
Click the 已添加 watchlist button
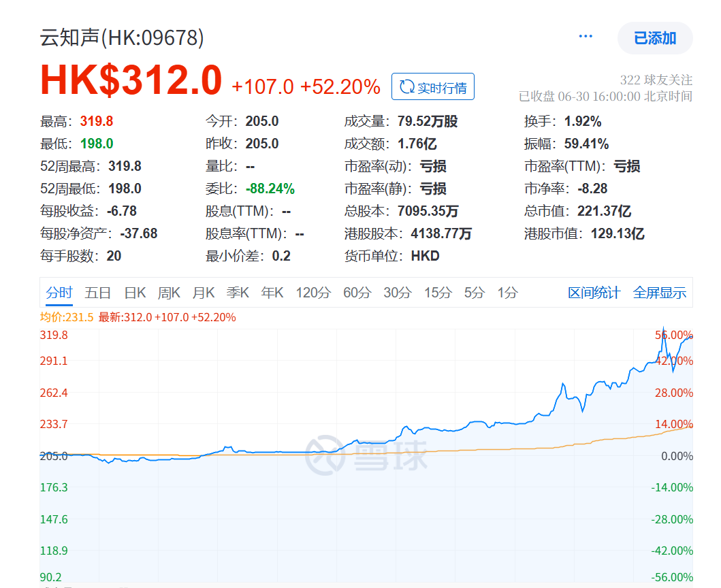point(655,38)
